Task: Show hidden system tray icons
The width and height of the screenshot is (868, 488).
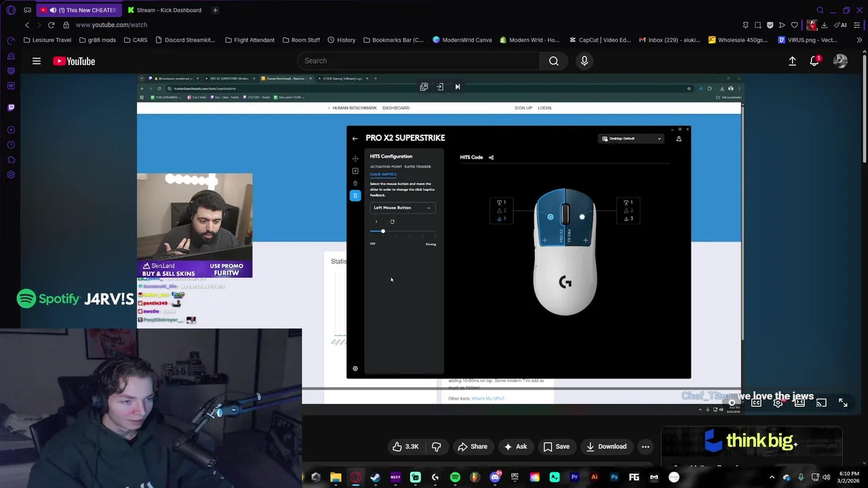Action: tap(772, 477)
